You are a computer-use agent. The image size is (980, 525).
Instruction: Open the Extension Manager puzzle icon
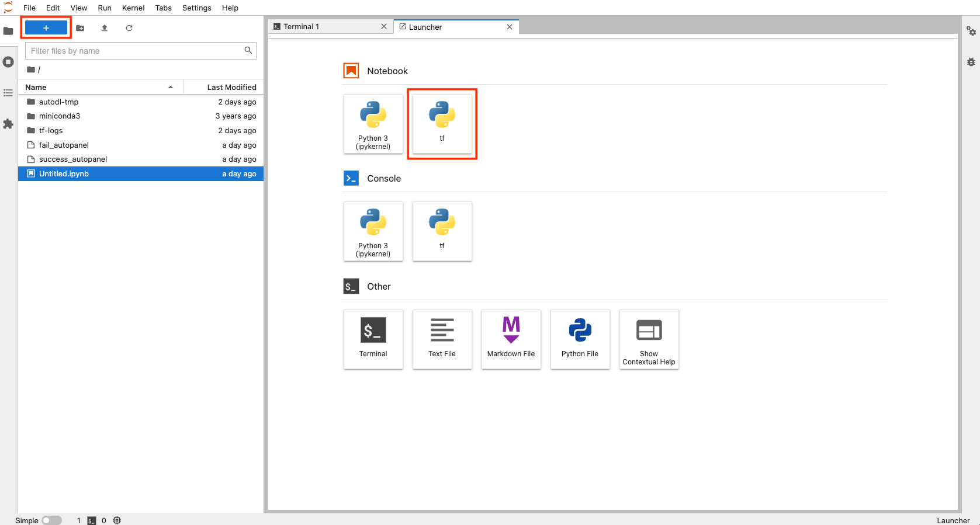8,124
